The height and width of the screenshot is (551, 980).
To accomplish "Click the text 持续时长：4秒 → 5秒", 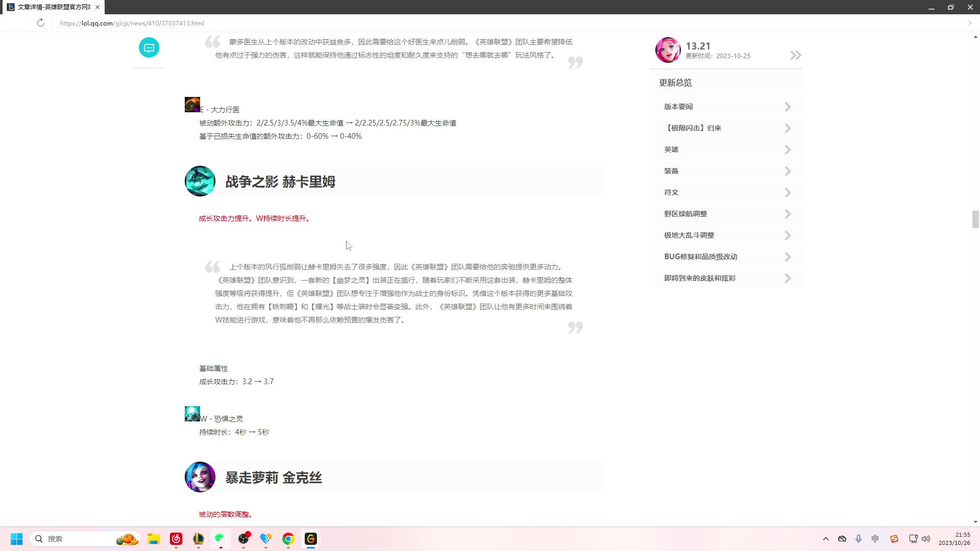I will [x=234, y=432].
